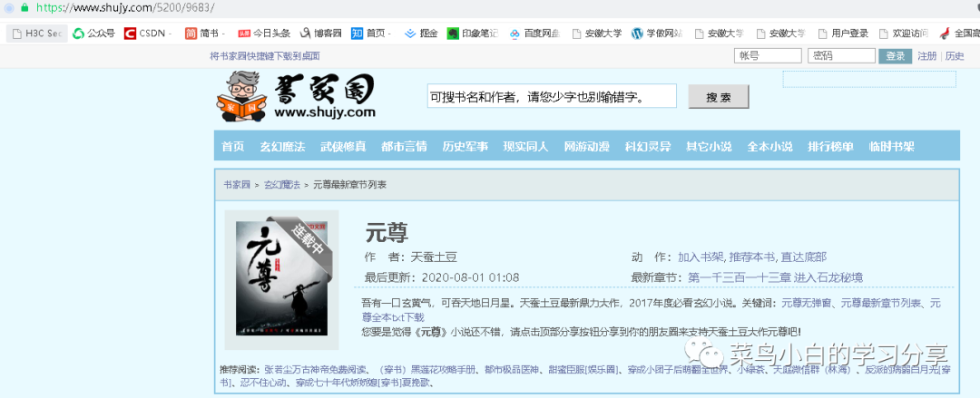980x398 pixels.
Task: Open the 百度网盘 bookmark
Action: 535,34
